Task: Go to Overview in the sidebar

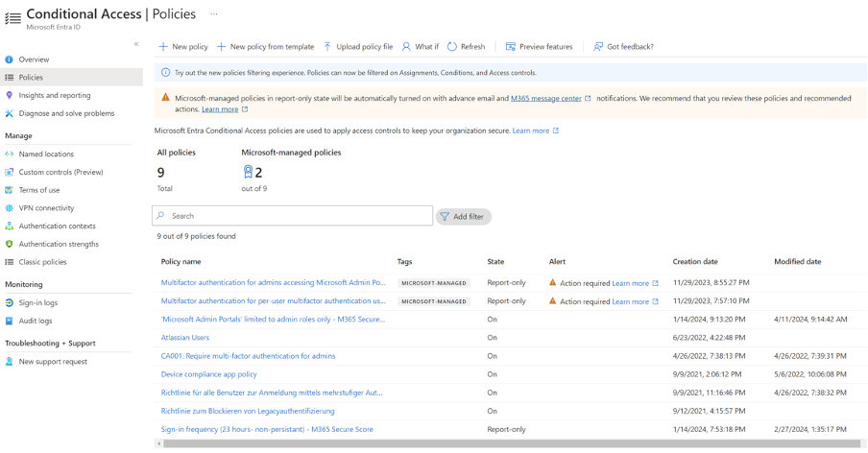Action: pyautogui.click(x=34, y=60)
